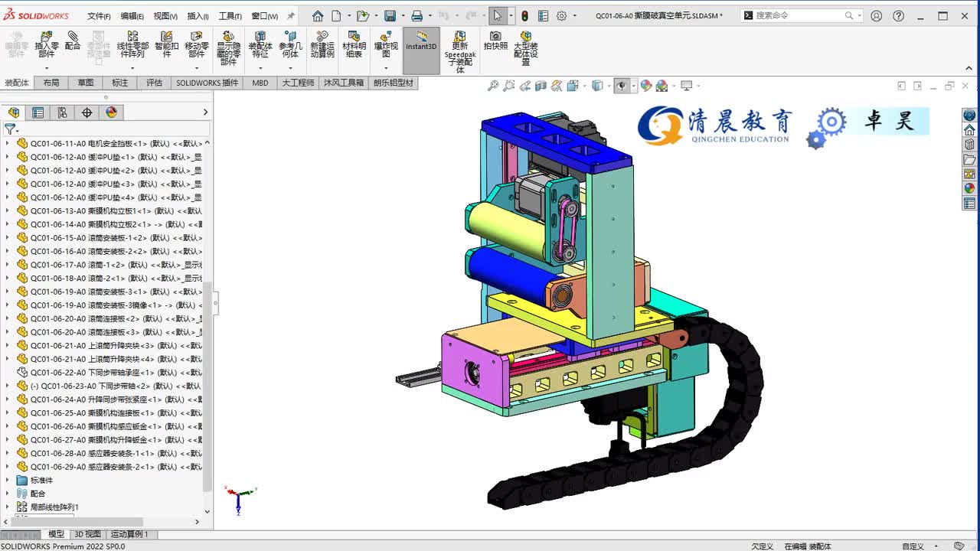
Task: Click the Reference Geometry (参考几何体) tool
Action: (289, 44)
